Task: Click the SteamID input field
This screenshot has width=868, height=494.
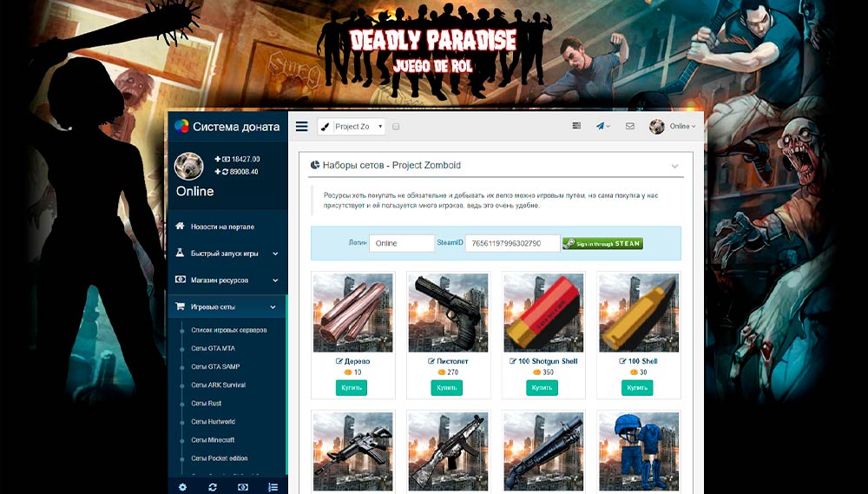Action: click(x=512, y=244)
